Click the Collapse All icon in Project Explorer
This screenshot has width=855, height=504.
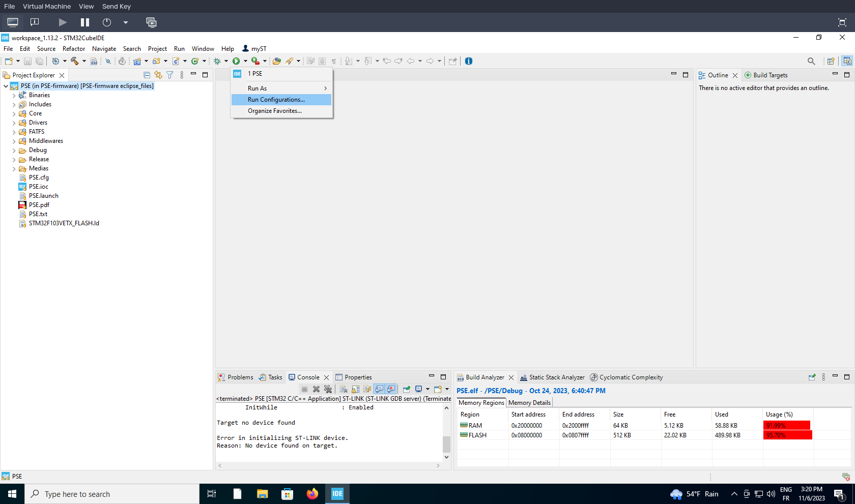[x=147, y=75]
